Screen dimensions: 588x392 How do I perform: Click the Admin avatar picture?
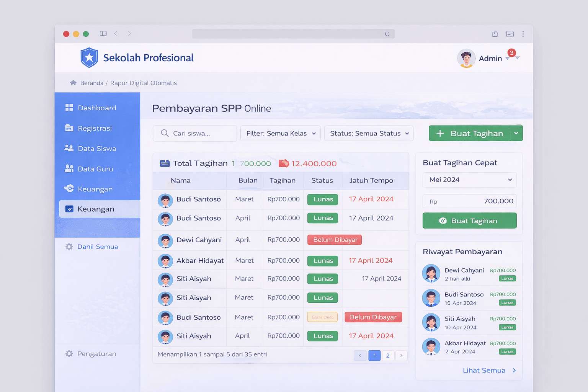(x=466, y=59)
